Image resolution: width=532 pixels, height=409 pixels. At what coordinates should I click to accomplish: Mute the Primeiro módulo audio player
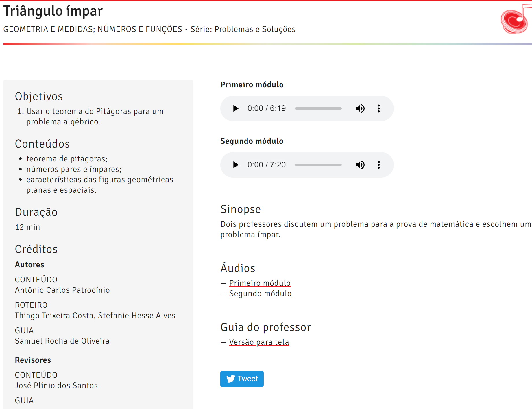pyautogui.click(x=360, y=108)
